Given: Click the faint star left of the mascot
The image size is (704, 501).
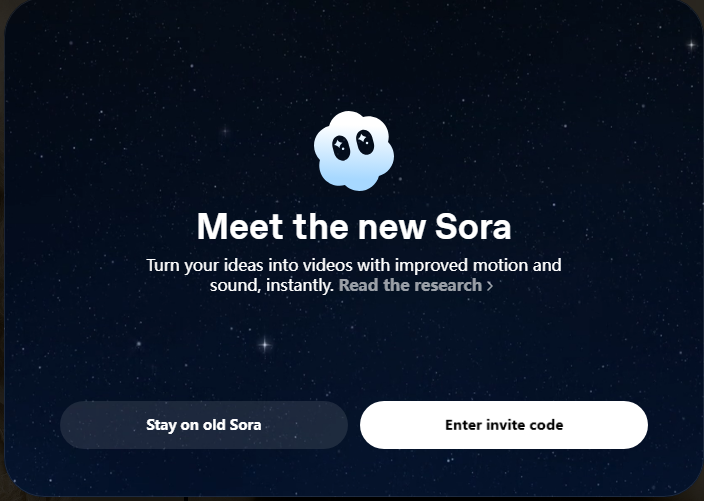Looking at the screenshot, I should 225,131.
